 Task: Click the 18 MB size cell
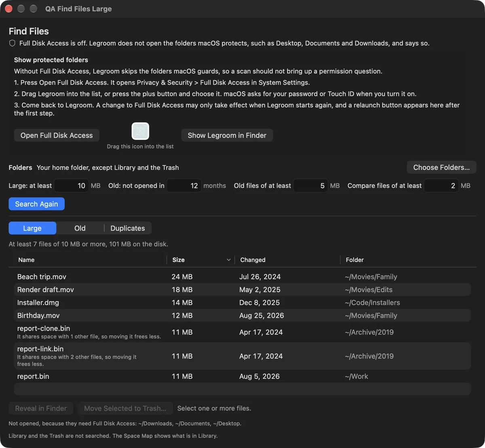pyautogui.click(x=182, y=290)
